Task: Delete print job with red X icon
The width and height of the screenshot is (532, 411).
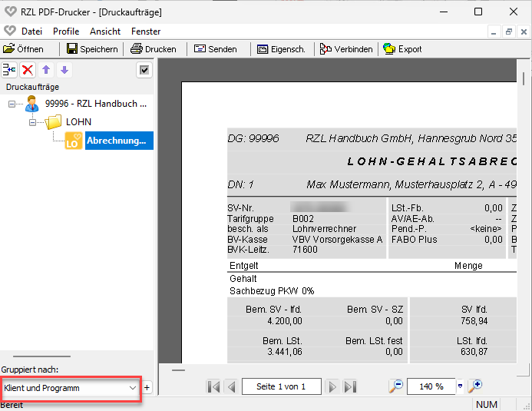Action: click(x=28, y=70)
